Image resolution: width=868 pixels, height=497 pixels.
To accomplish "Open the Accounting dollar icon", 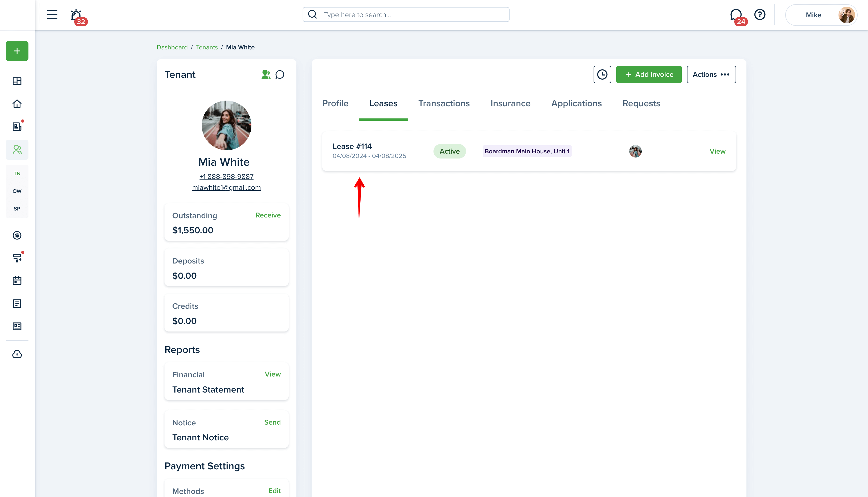I will (17, 235).
